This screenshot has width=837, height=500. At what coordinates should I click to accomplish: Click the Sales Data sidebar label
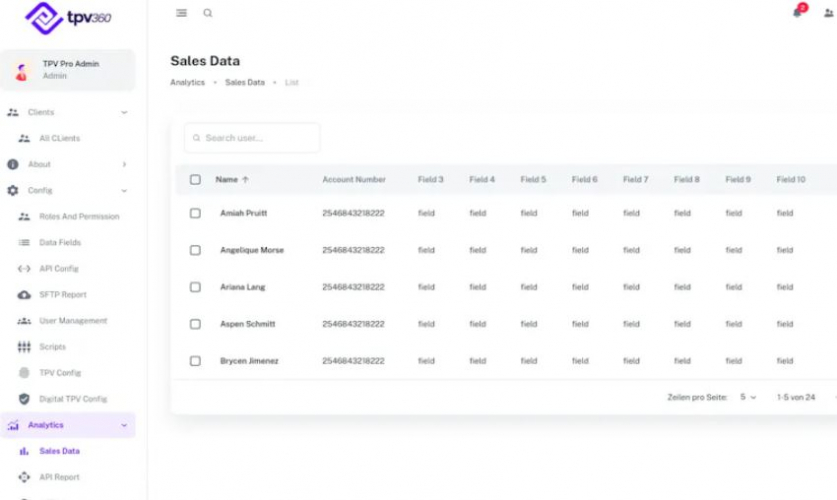click(59, 451)
